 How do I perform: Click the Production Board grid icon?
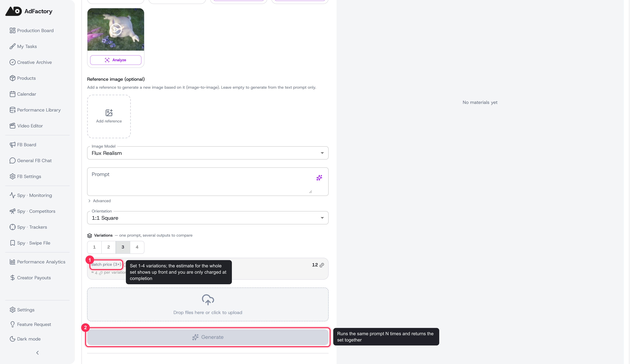point(13,30)
